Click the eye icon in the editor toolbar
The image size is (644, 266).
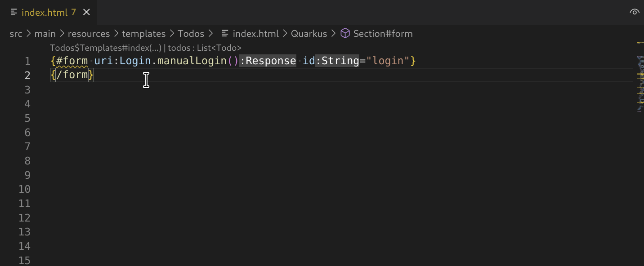635,12
